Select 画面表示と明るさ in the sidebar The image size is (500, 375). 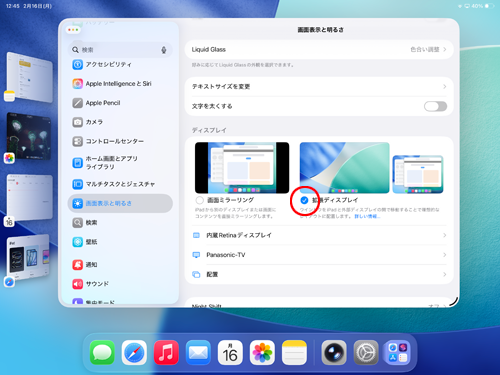[x=120, y=203]
